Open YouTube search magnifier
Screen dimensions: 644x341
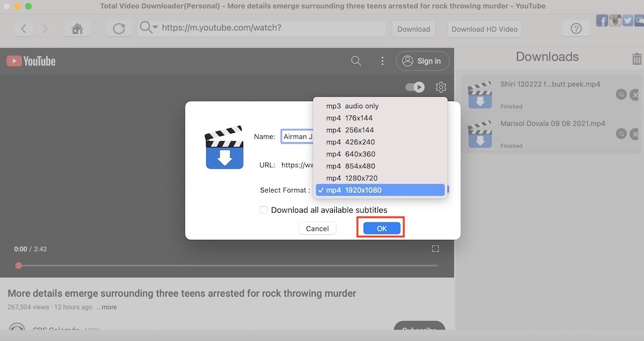click(x=356, y=61)
